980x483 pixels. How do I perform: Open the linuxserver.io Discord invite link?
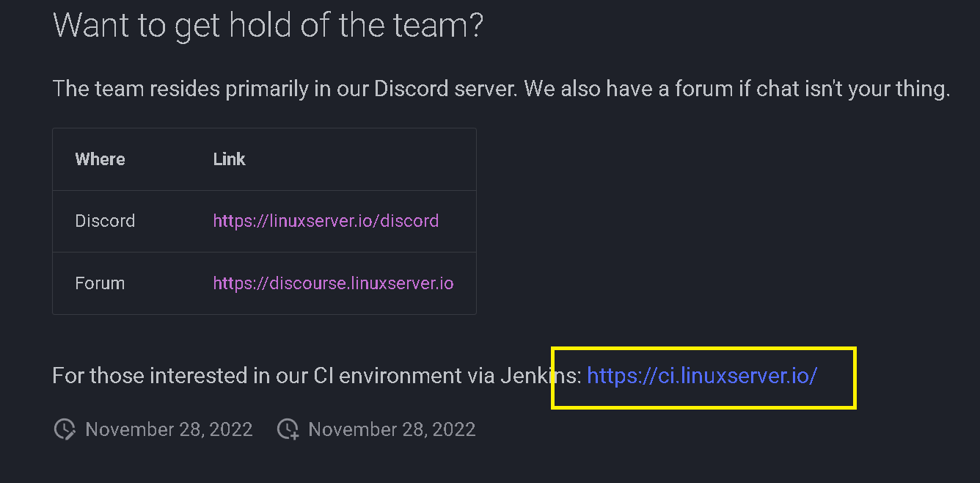(x=326, y=221)
